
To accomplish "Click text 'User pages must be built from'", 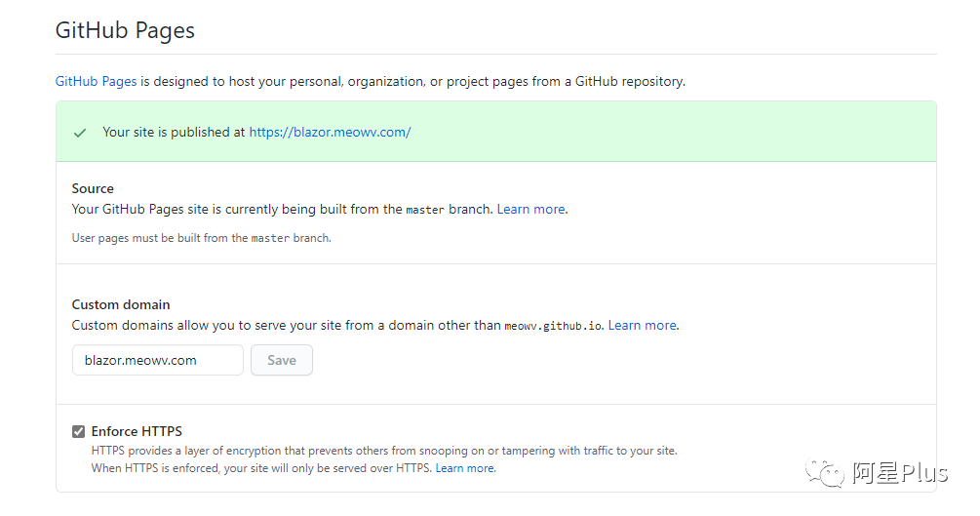I will pyautogui.click(x=201, y=238).
